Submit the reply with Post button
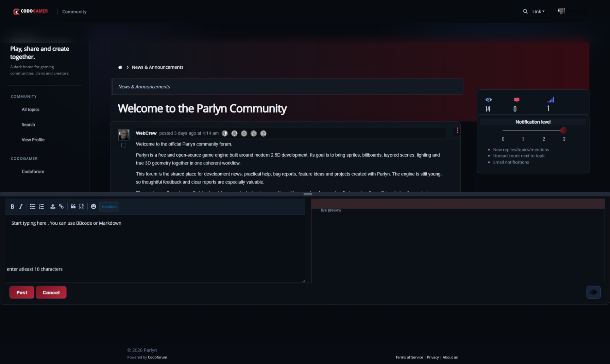 pos(22,293)
